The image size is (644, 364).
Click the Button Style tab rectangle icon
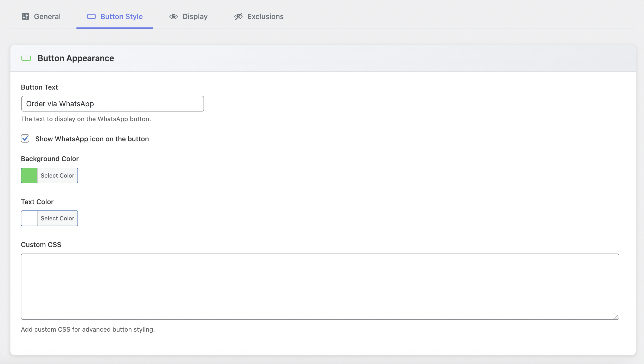click(x=91, y=16)
